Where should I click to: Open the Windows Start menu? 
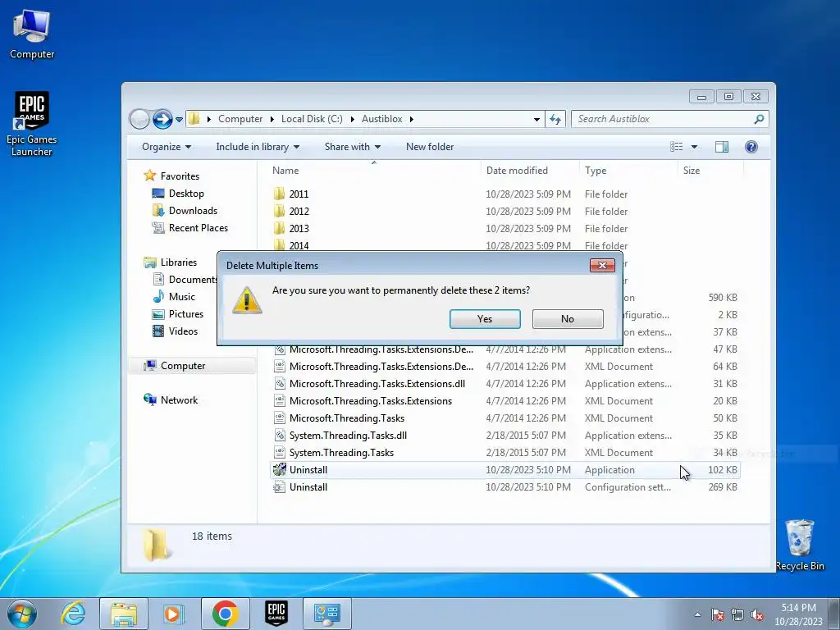click(x=21, y=614)
